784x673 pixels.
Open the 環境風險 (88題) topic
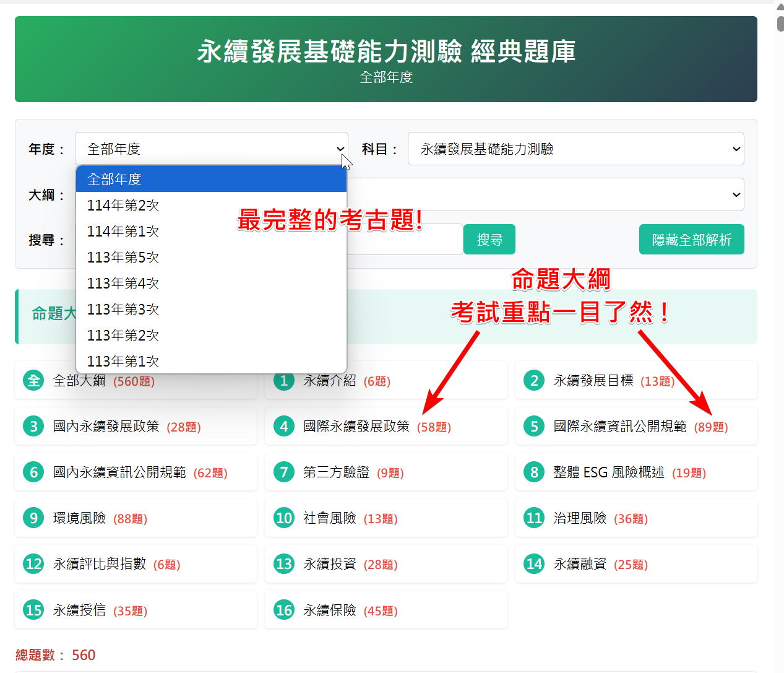click(x=136, y=518)
